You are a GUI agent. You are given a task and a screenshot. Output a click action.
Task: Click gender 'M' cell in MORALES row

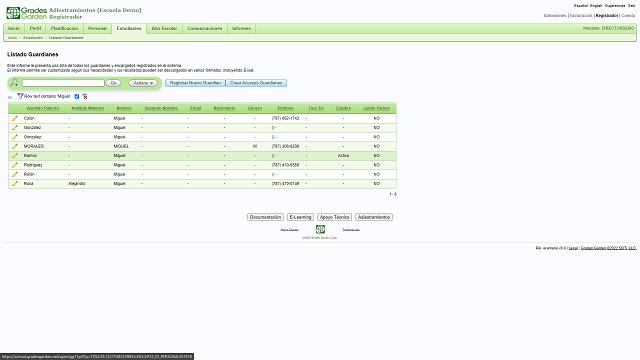(255, 146)
